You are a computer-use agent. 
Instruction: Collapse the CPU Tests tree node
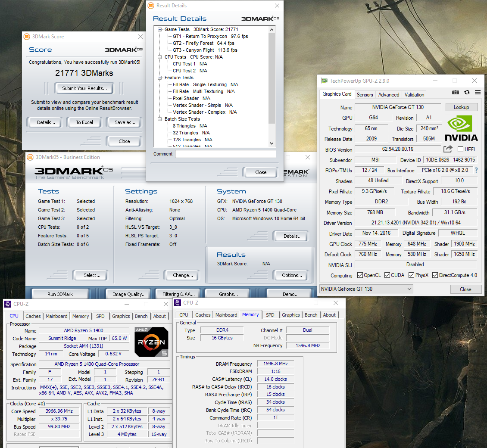160,57
